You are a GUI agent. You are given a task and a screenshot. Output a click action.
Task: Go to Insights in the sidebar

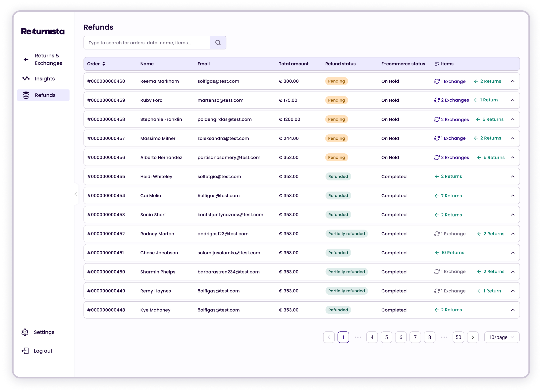45,79
